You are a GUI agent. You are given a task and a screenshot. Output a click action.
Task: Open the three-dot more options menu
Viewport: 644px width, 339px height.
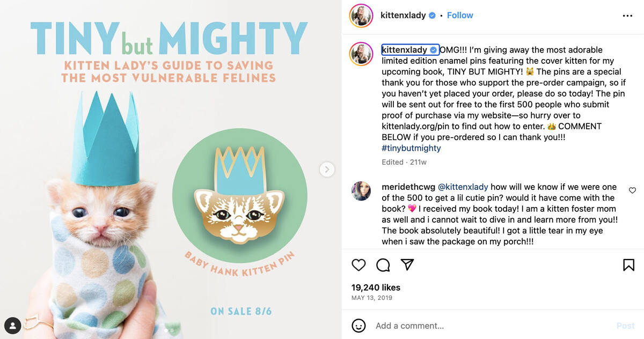tap(627, 16)
